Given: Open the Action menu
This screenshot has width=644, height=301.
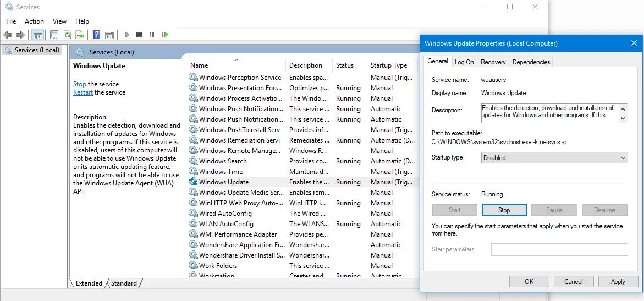Looking at the screenshot, I should 34,21.
